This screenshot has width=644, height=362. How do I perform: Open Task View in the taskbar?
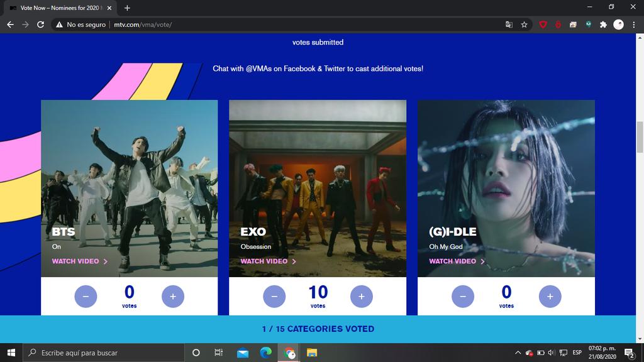click(x=218, y=353)
